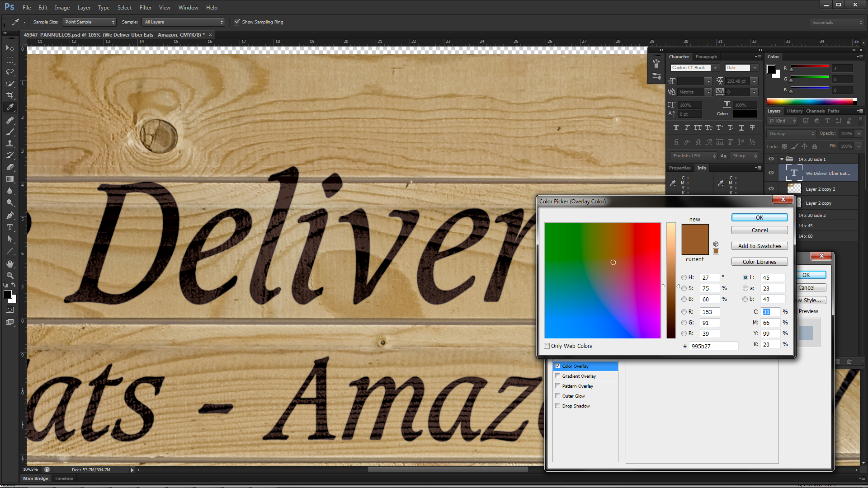The image size is (868, 488).
Task: Uncheck Color Overlay style checkbox
Action: click(558, 366)
